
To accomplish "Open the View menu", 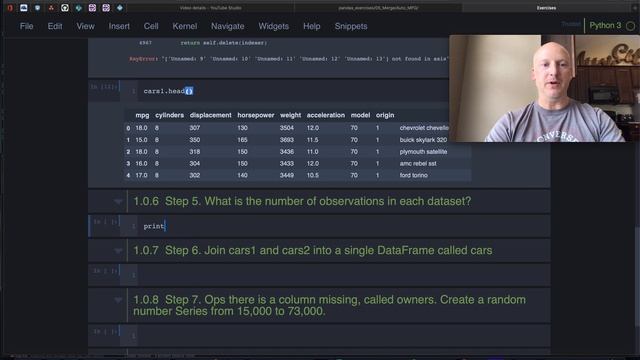I will [85, 26].
